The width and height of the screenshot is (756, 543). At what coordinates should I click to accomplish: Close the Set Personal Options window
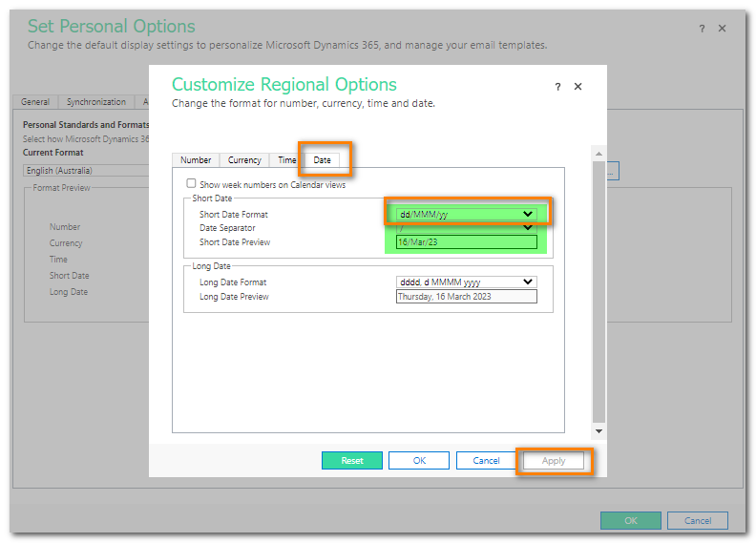[723, 29]
